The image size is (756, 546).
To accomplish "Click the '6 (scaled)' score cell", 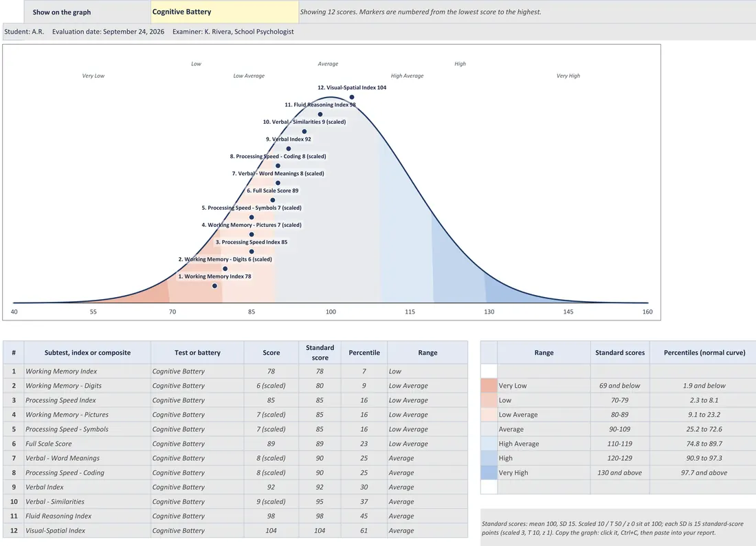I will coord(271,385).
